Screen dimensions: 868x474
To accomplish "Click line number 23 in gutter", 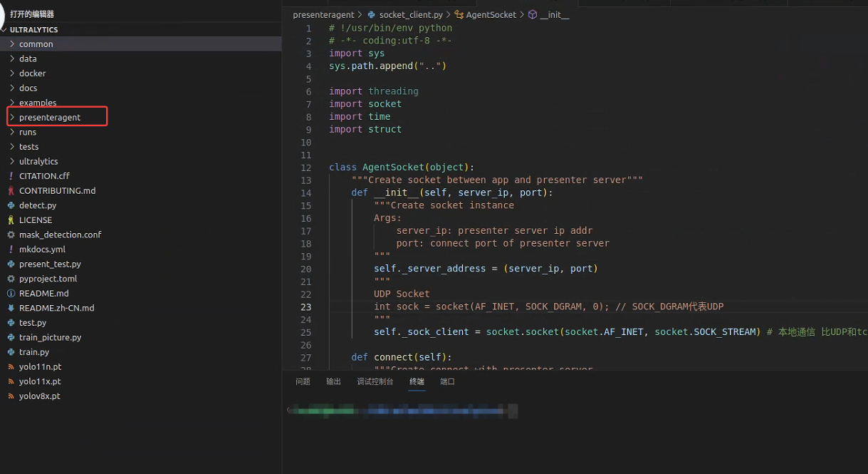I will 305,306.
